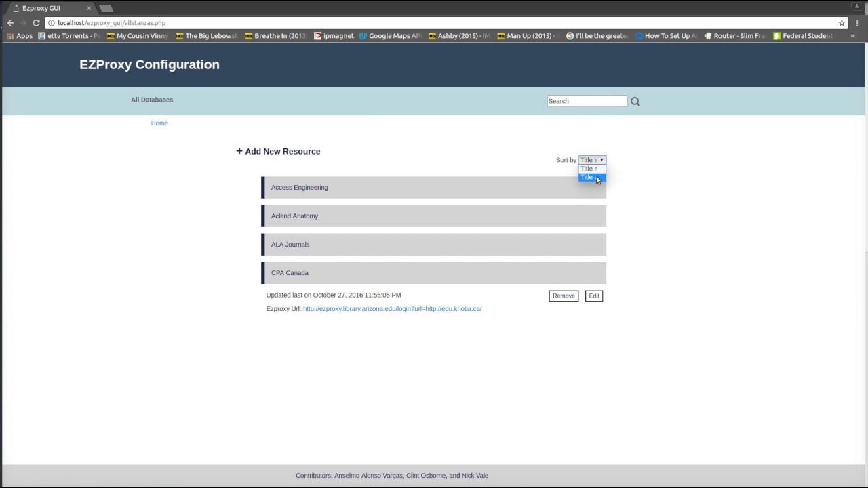Open a new browser tab
The image size is (868, 488).
click(x=106, y=8)
